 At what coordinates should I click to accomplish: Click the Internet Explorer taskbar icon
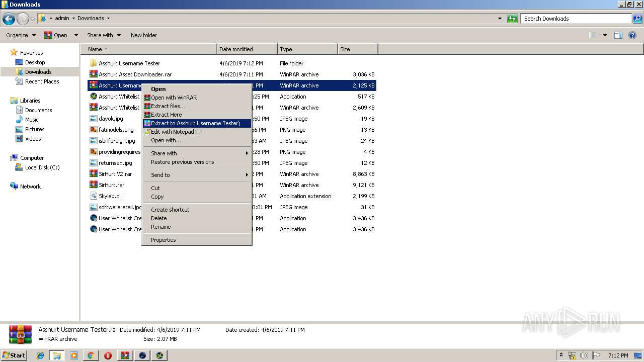point(40,355)
